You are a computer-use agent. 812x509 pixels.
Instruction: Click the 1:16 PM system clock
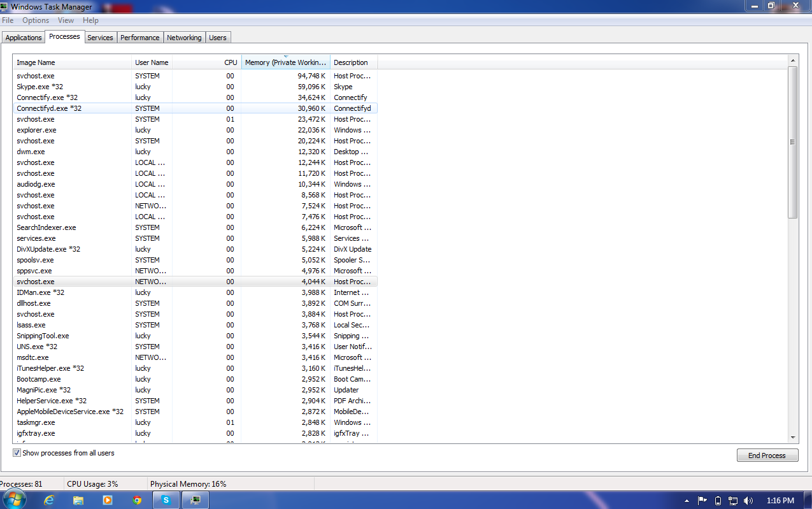pyautogui.click(x=780, y=501)
